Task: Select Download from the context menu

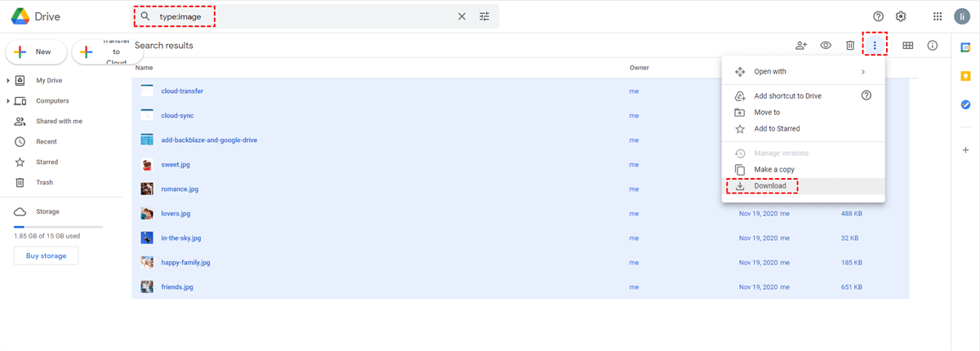Action: point(770,186)
